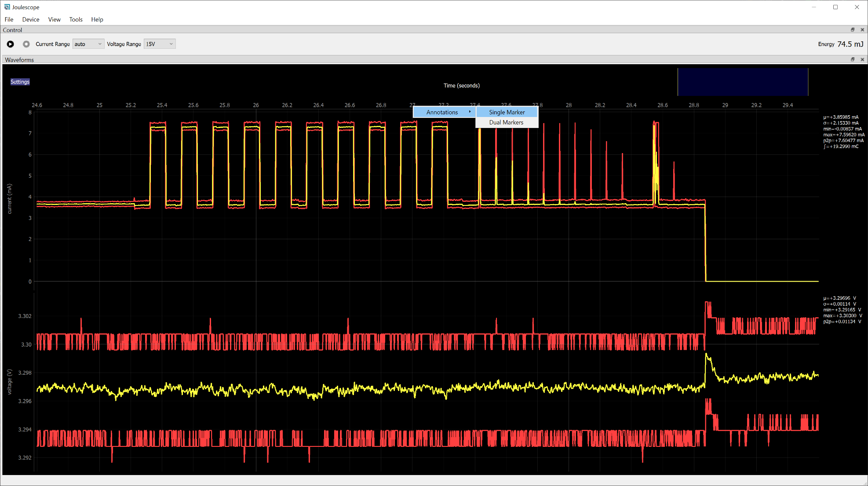
Task: Open the Device menu
Action: (31, 19)
